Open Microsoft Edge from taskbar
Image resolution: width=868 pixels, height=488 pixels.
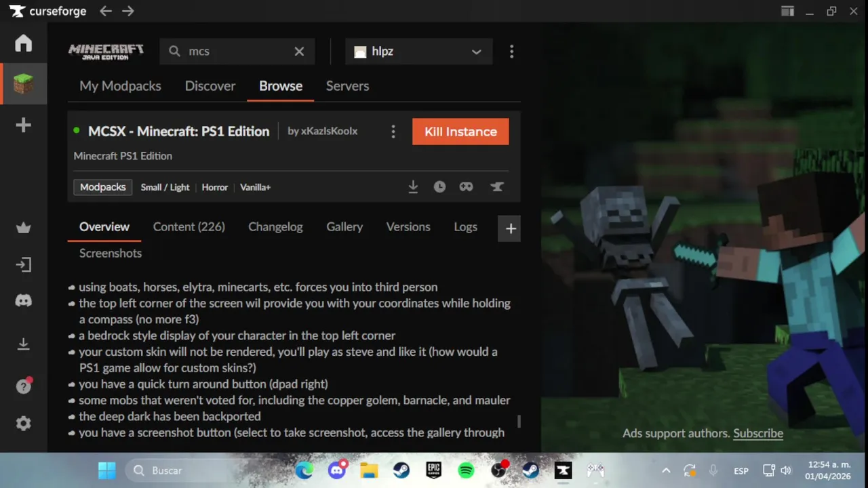pyautogui.click(x=304, y=470)
